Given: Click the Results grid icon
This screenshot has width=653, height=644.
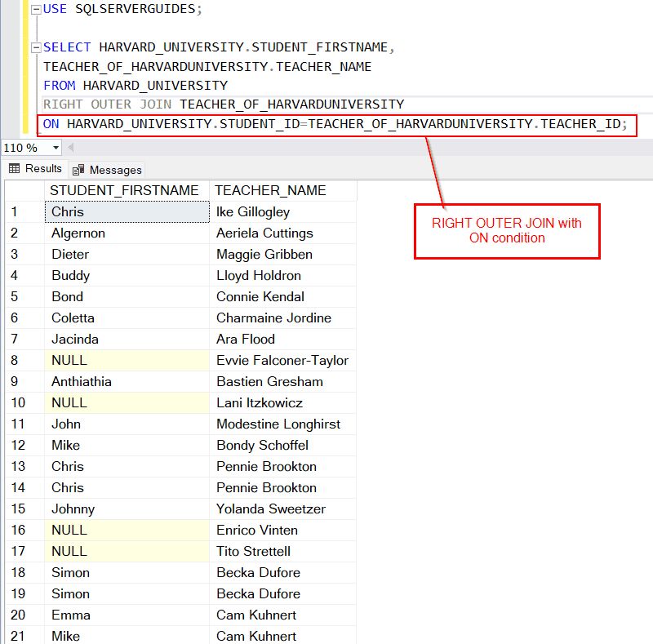Looking at the screenshot, I should click(x=14, y=168).
